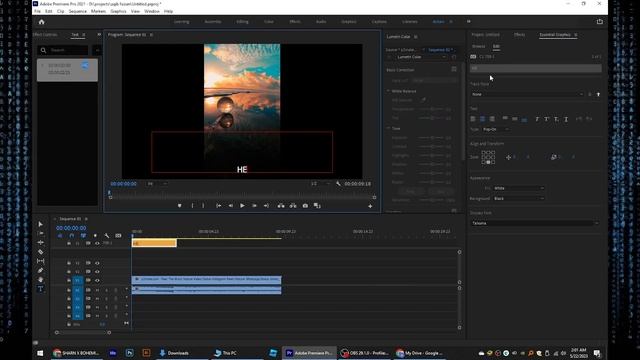Click the Quick Export share icon
The height and width of the screenshot is (360, 640).
[599, 22]
